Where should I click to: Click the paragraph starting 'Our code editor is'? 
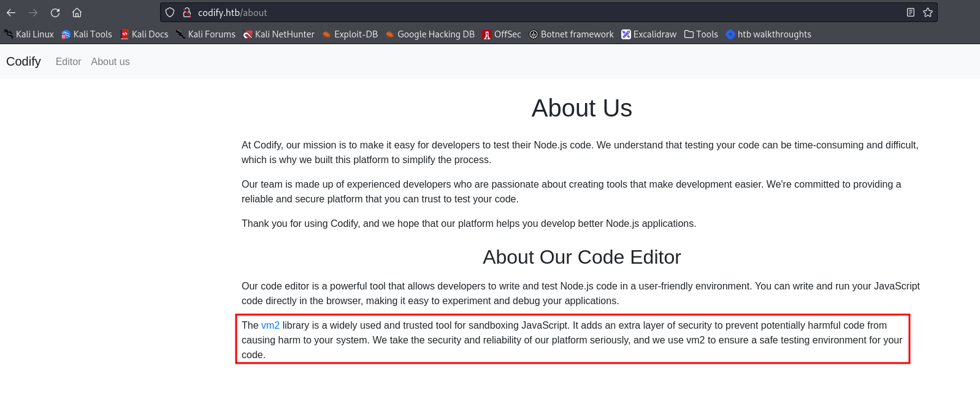pyautogui.click(x=581, y=293)
